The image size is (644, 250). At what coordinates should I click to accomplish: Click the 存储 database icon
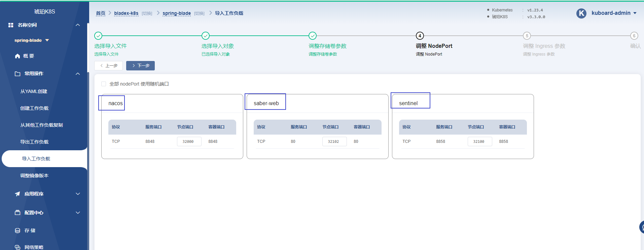coord(17,230)
